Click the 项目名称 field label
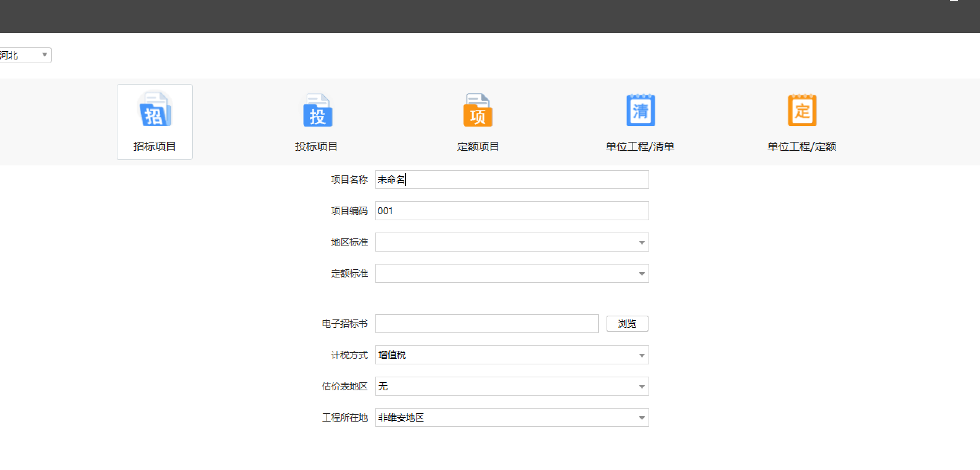 coord(349,180)
